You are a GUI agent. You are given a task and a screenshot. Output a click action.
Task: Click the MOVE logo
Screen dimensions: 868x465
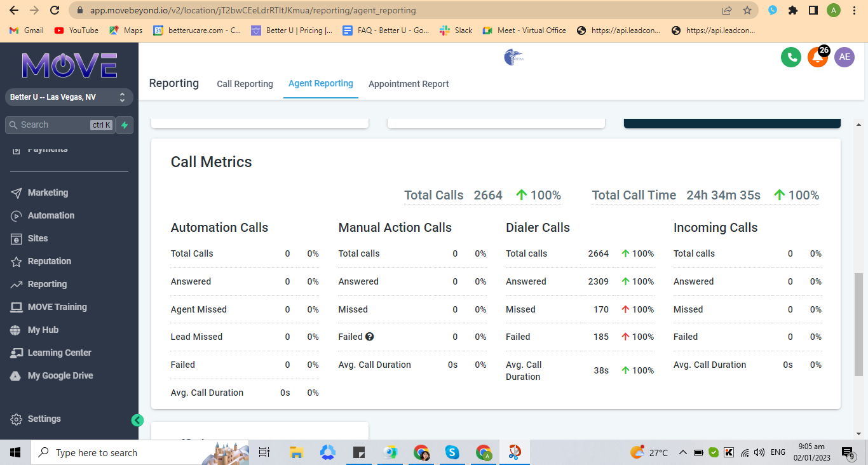[x=69, y=65]
